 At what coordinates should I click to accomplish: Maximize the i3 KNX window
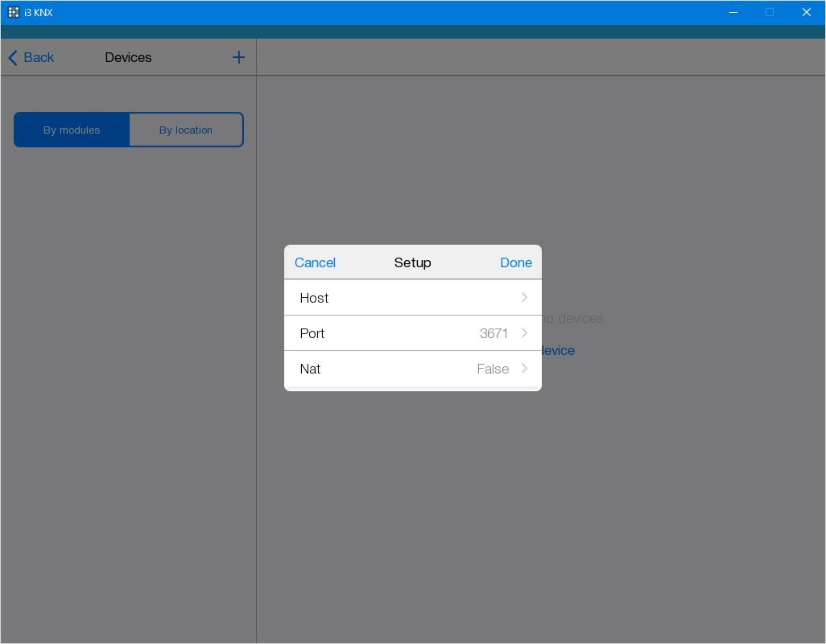click(x=770, y=12)
